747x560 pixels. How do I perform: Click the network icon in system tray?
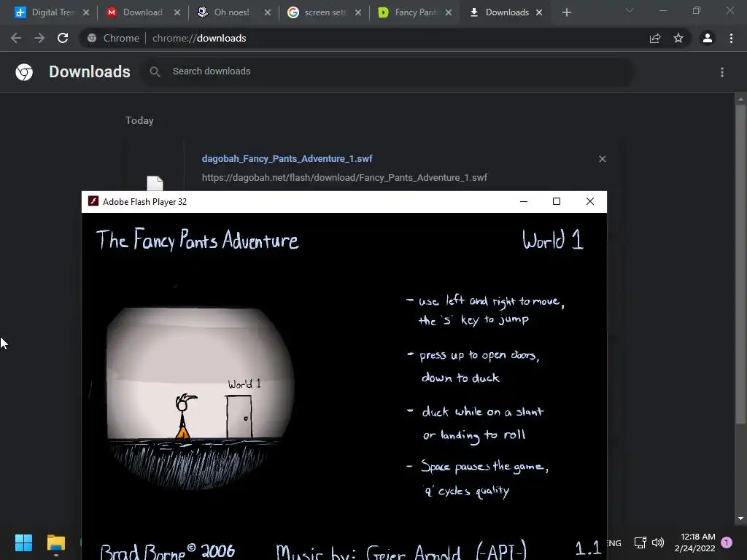point(640,542)
